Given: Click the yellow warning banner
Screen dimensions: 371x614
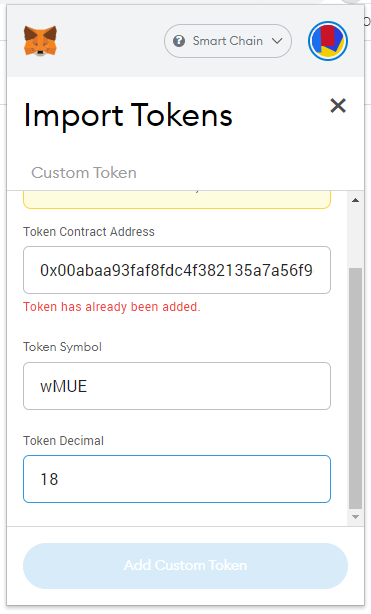Looking at the screenshot, I should coord(177,199).
